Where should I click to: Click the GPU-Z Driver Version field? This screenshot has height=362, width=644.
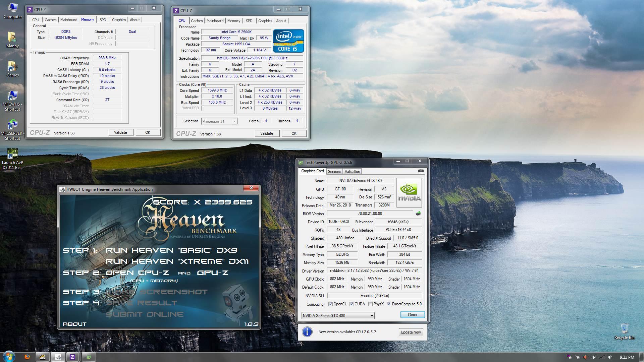click(x=374, y=270)
